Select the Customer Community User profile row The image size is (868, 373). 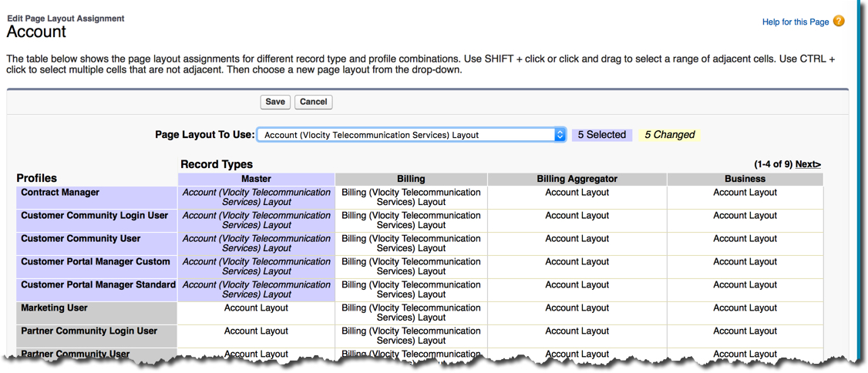(96, 244)
